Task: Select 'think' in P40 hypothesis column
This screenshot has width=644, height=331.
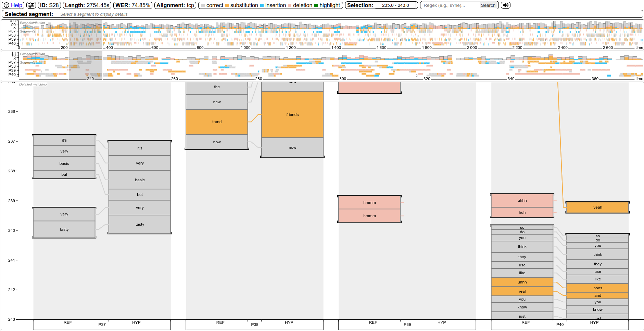Action: pos(597,254)
